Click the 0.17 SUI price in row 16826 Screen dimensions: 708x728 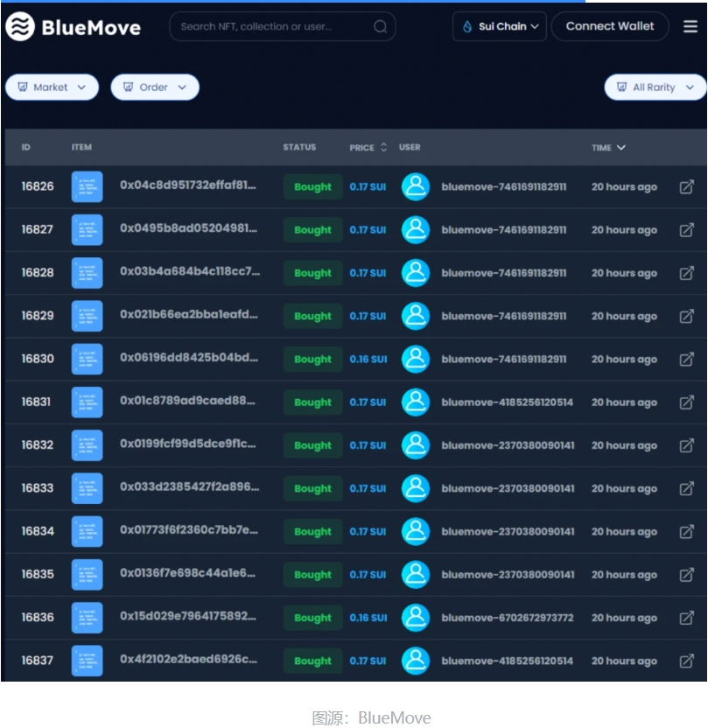pos(368,186)
